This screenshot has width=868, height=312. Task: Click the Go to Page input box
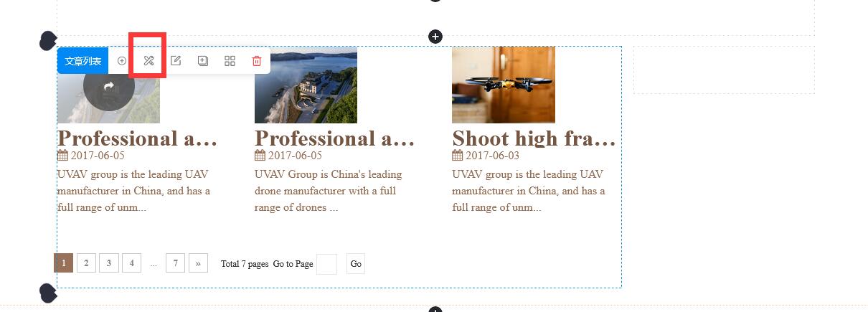[326, 264]
